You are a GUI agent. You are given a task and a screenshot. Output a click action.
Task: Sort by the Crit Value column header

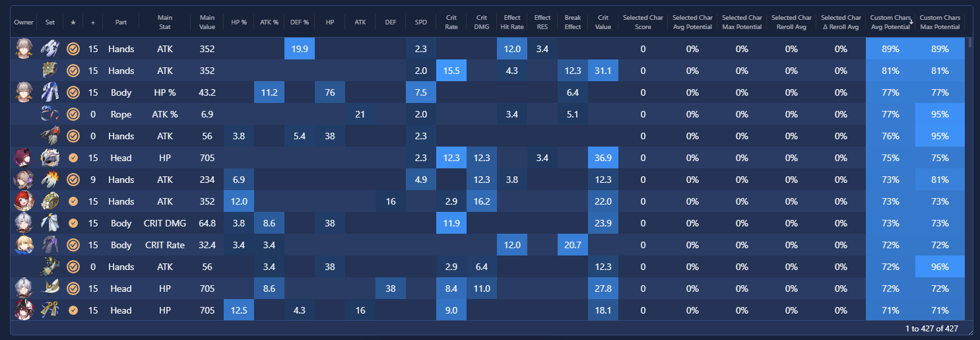pyautogui.click(x=603, y=22)
